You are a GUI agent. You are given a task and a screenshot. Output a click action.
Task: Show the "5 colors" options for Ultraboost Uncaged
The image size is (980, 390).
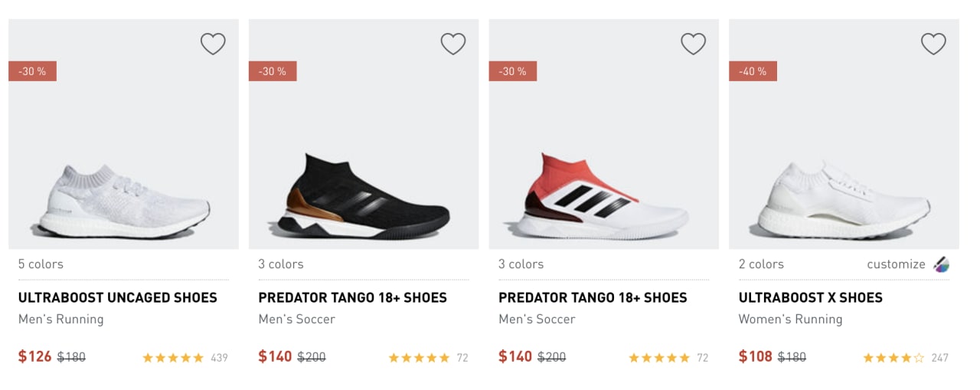[41, 264]
